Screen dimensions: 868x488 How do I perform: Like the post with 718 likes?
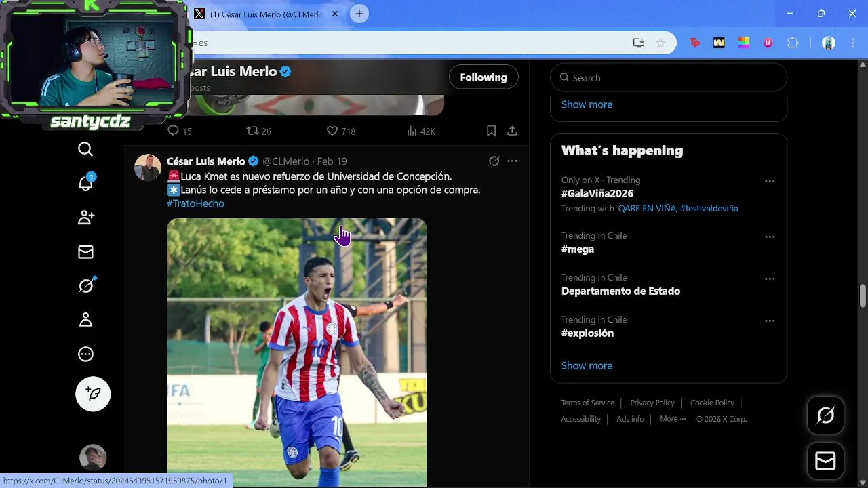(x=341, y=131)
